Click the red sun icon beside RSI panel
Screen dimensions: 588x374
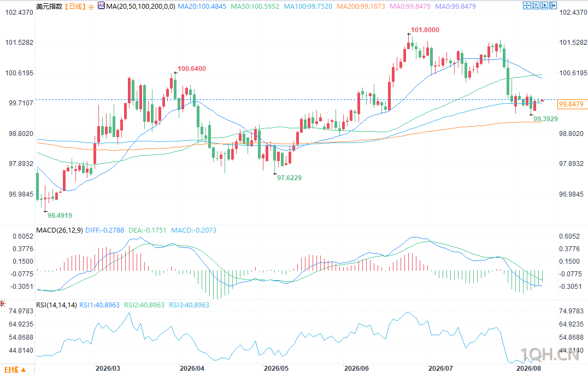point(2,304)
